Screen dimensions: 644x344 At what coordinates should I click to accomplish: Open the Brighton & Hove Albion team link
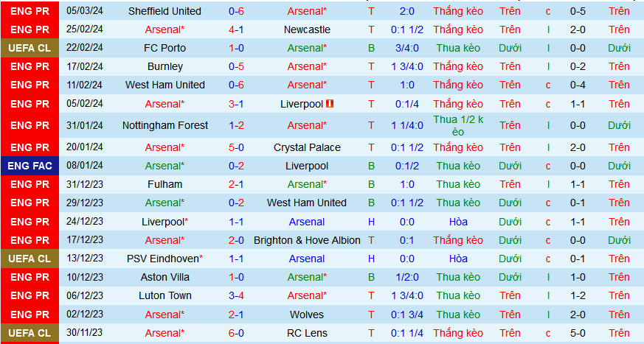[x=307, y=240]
